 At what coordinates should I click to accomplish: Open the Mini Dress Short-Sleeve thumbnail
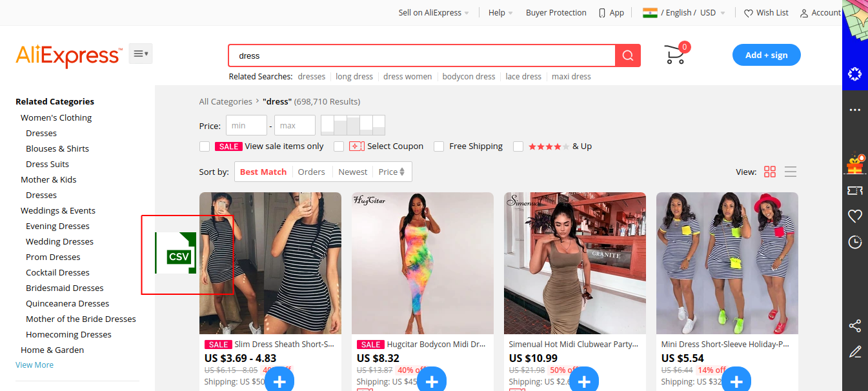click(727, 263)
